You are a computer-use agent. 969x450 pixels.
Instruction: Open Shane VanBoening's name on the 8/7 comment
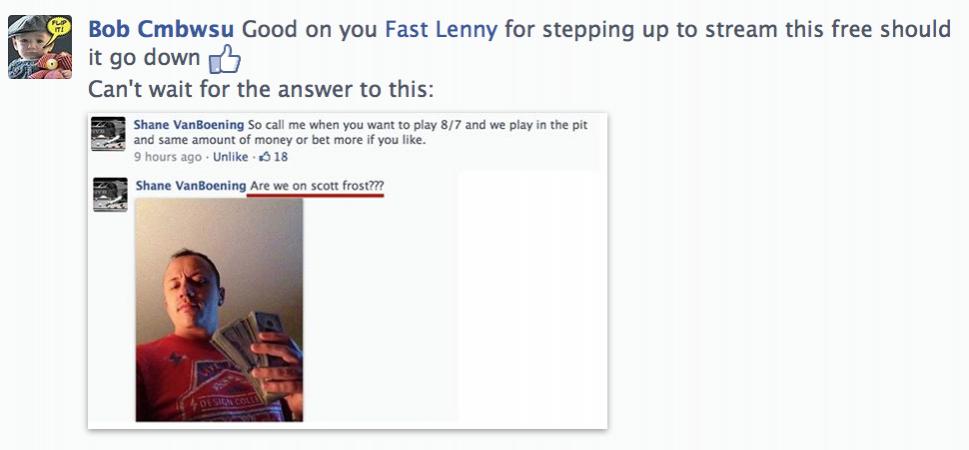click(x=189, y=125)
